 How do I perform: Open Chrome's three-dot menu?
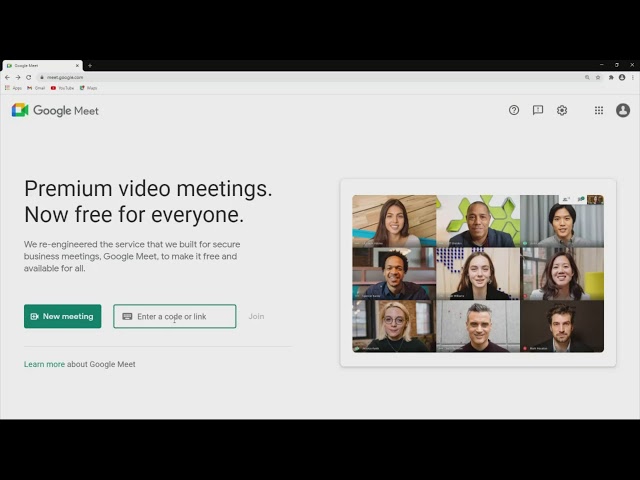click(632, 77)
